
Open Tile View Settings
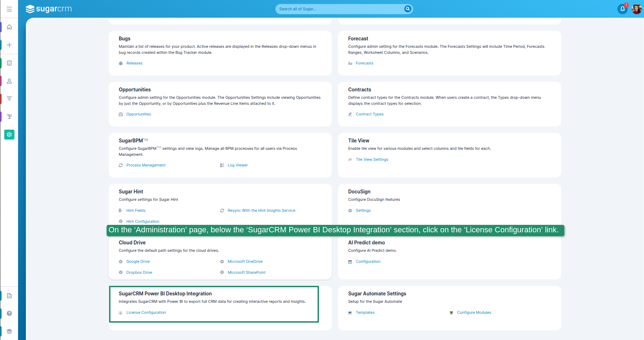coord(372,159)
